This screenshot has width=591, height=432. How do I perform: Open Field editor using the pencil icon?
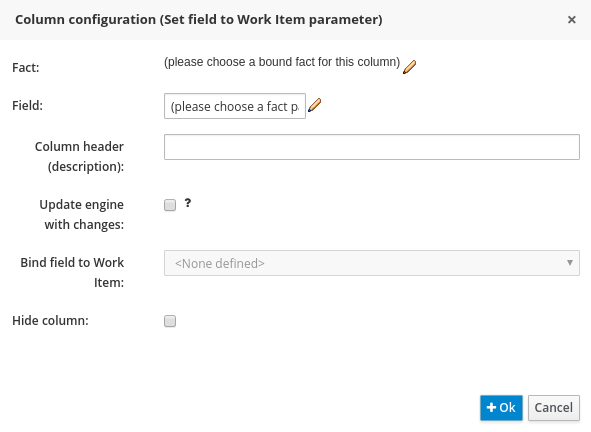(314, 105)
